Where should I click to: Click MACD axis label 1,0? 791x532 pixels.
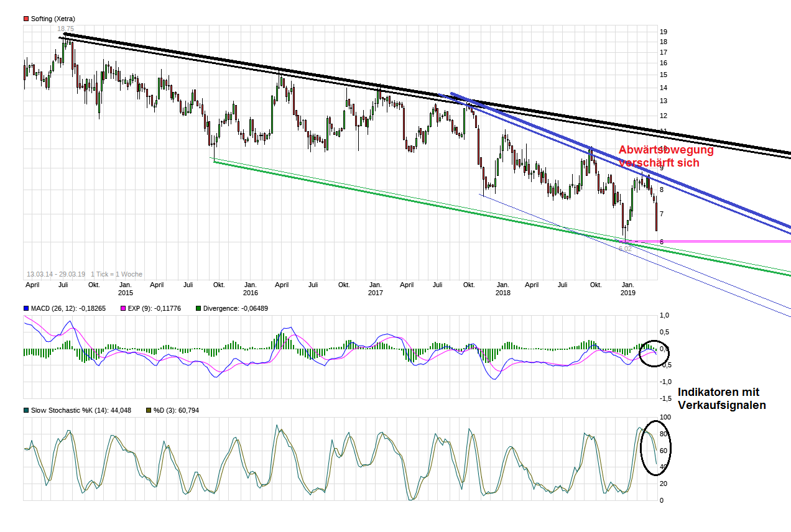pos(664,316)
